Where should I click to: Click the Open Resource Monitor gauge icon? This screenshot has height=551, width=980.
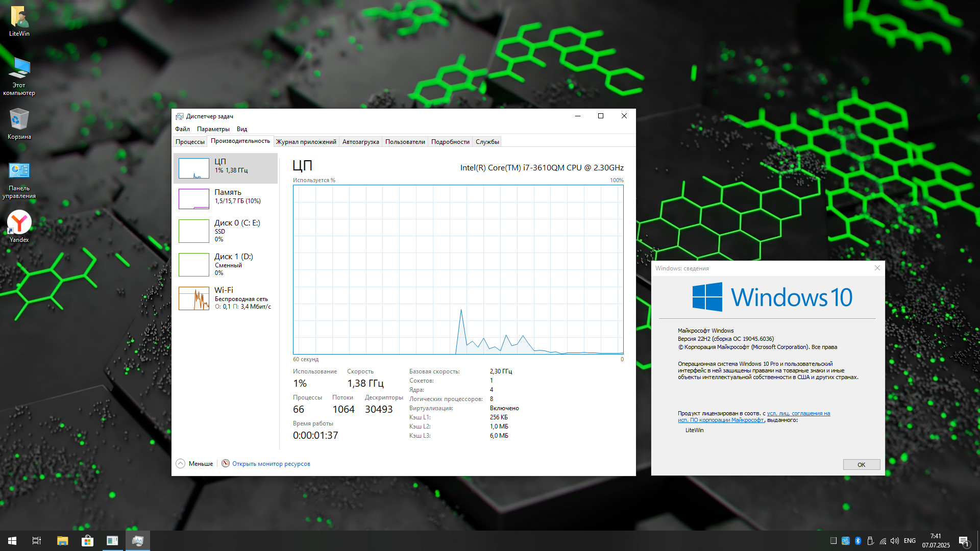(226, 463)
